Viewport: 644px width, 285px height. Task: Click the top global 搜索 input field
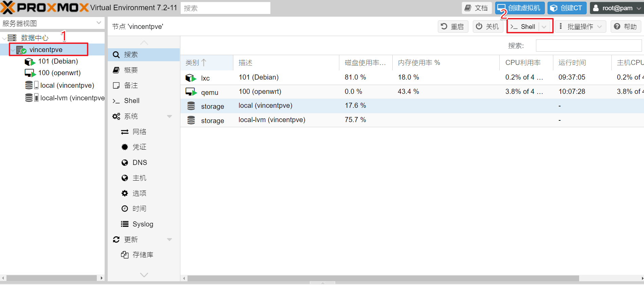(225, 8)
